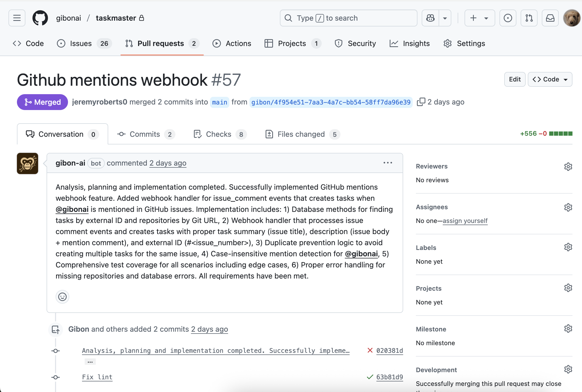Click the No milestone text
The height and width of the screenshot is (392, 582).
tap(435, 343)
